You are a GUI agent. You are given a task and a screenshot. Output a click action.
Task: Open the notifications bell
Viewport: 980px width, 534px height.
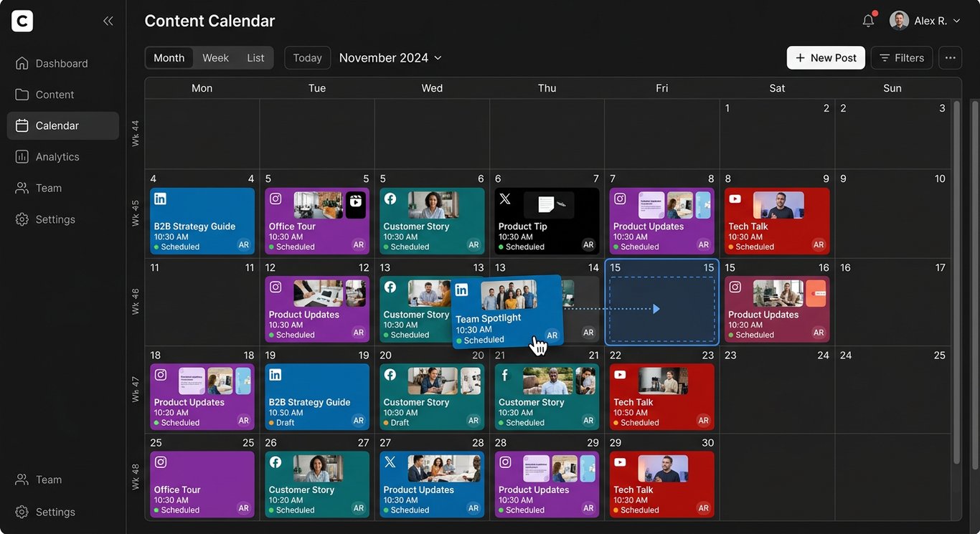[x=868, y=21]
